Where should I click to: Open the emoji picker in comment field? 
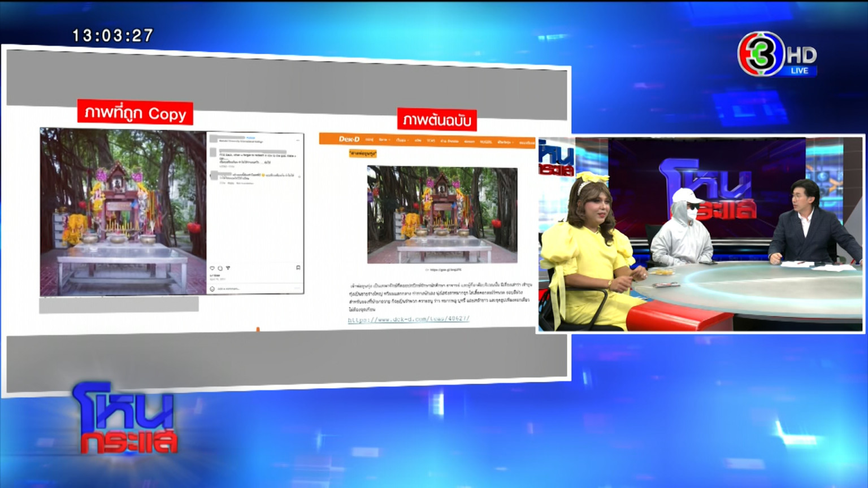(x=212, y=289)
